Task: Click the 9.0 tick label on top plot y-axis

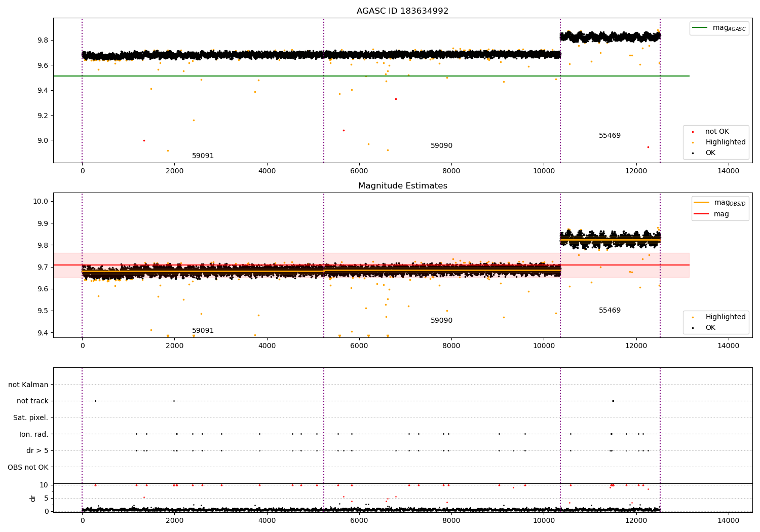Action: point(42,140)
